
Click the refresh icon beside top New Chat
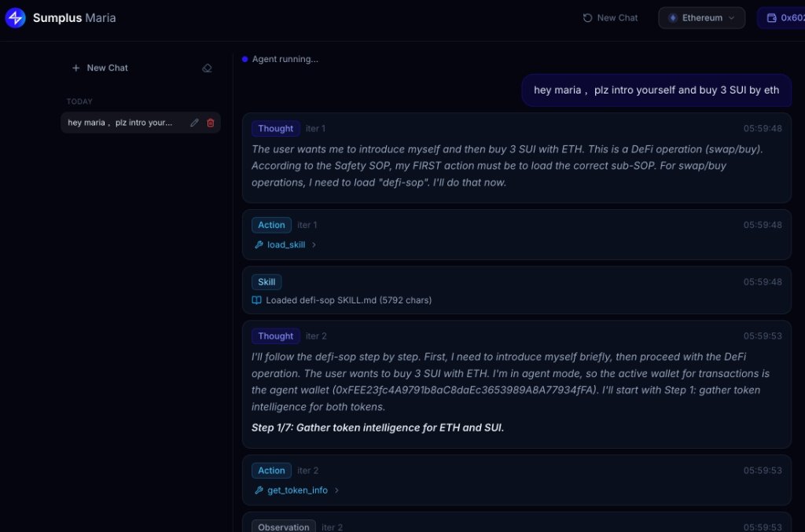click(587, 18)
